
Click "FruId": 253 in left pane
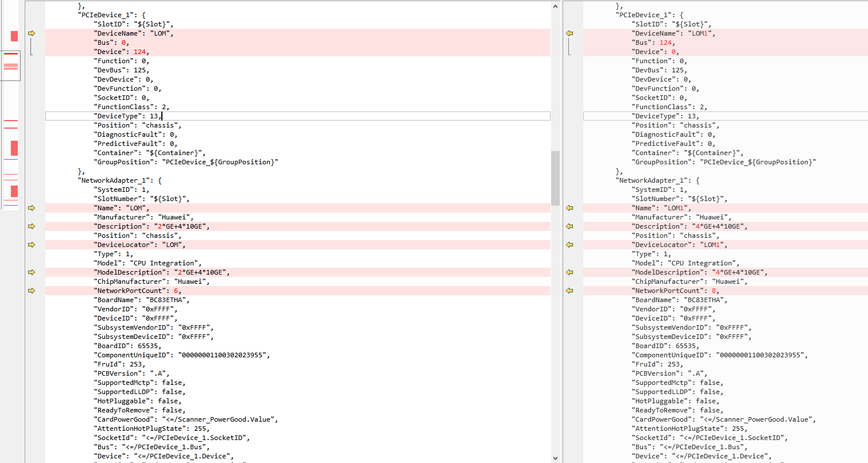click(x=119, y=364)
